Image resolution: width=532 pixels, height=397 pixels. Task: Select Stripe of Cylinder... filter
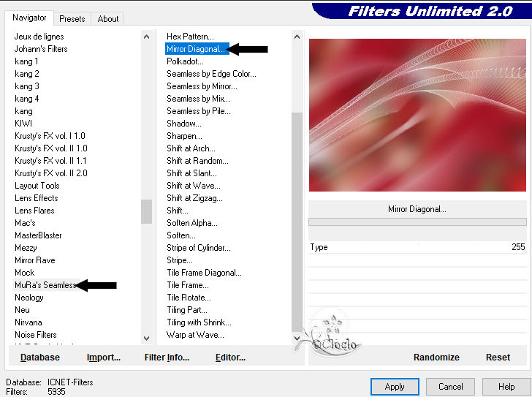click(x=199, y=248)
